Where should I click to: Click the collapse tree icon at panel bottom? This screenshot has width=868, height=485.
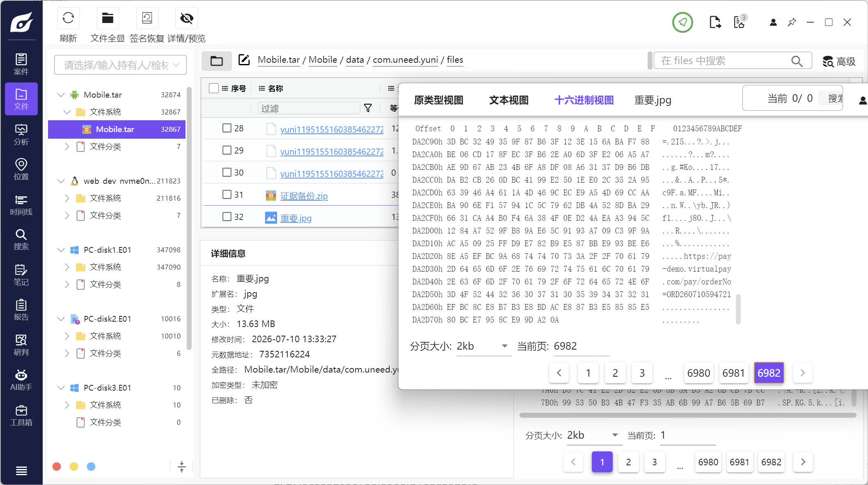pos(181,467)
